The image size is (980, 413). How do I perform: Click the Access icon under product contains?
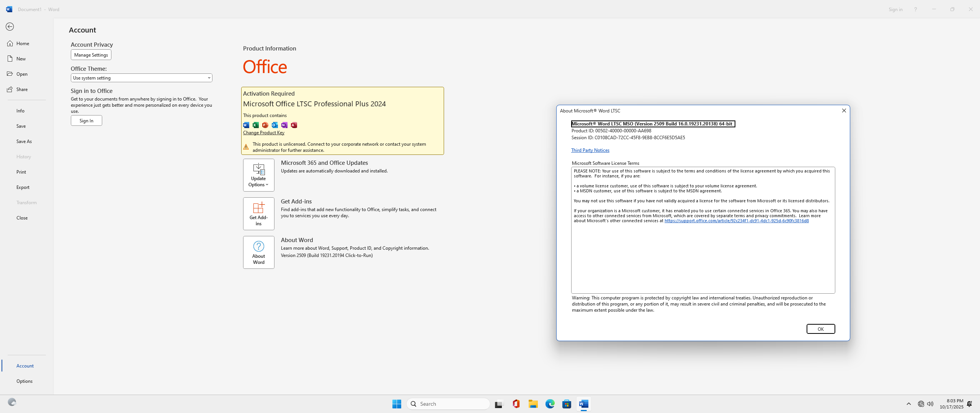click(294, 125)
